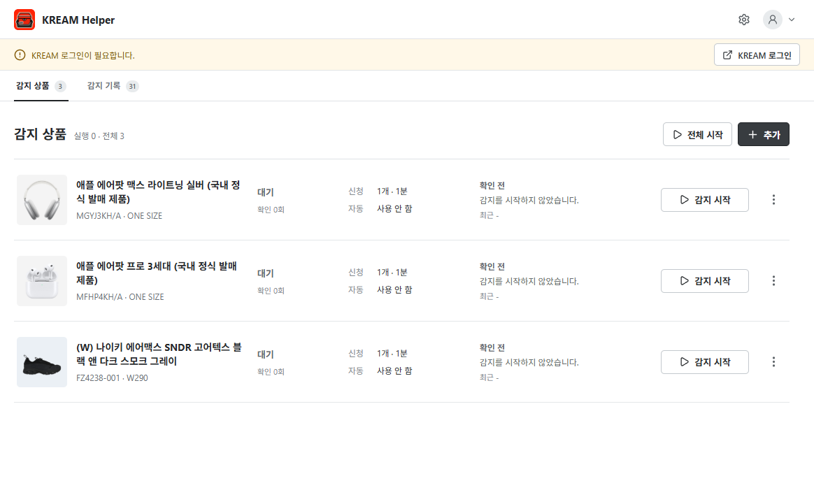Click the 추가 button

coord(764,134)
